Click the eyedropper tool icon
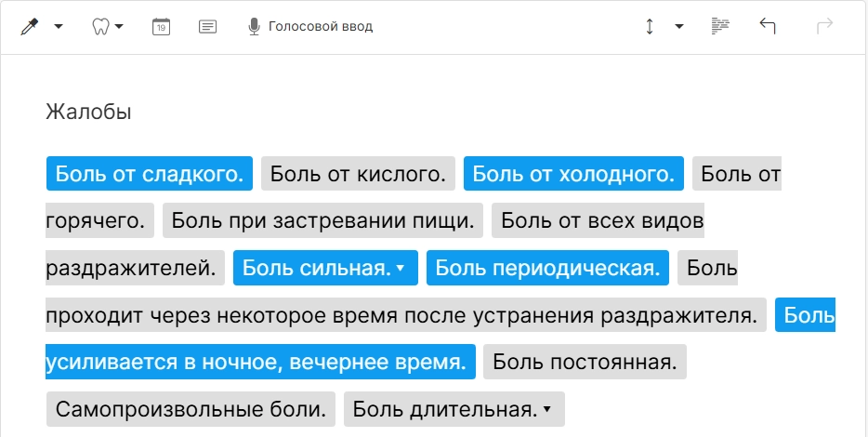This screenshot has width=868, height=437. pos(31,26)
